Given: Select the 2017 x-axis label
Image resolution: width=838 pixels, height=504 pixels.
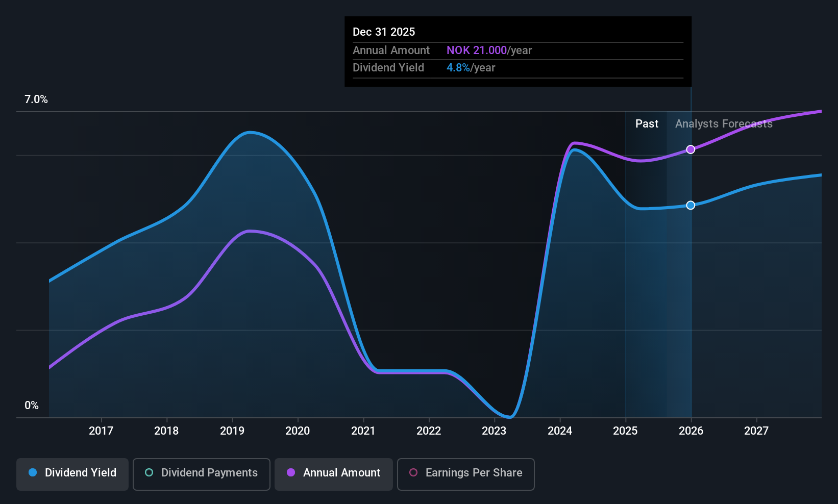Looking at the screenshot, I should [101, 431].
